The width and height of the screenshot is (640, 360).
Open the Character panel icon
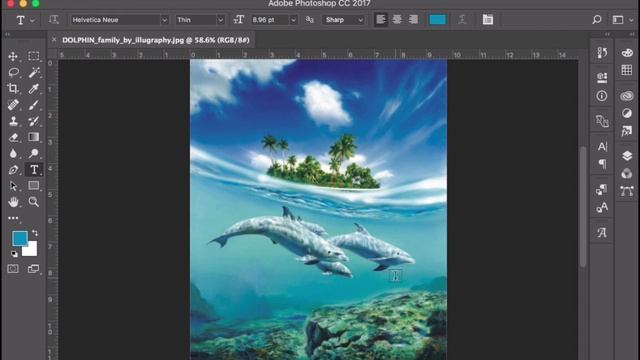602,146
